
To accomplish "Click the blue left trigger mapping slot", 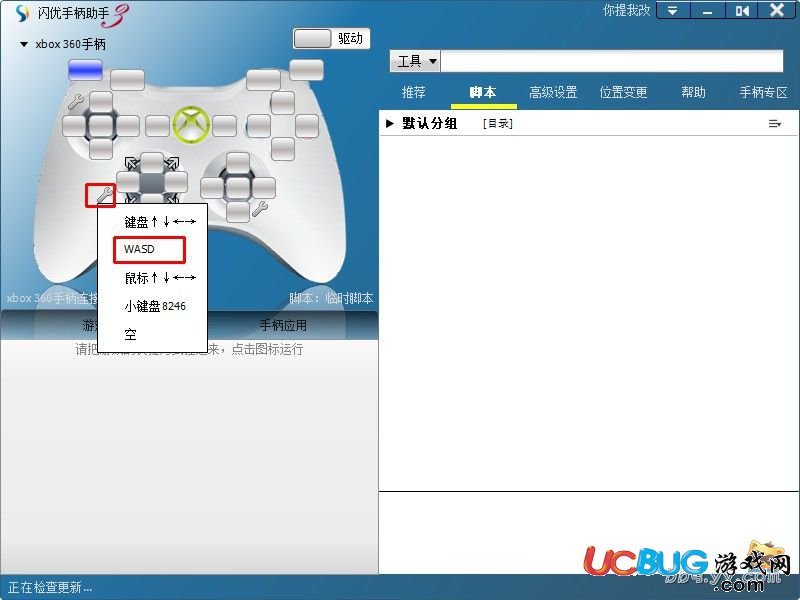I will point(85,70).
